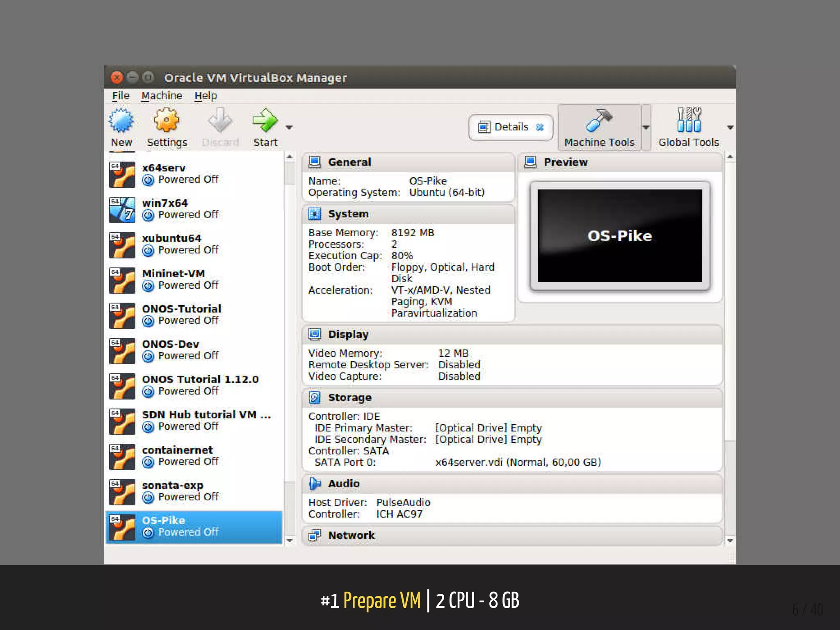The width and height of the screenshot is (840, 630).
Task: Collapse the System section header
Action: click(348, 214)
